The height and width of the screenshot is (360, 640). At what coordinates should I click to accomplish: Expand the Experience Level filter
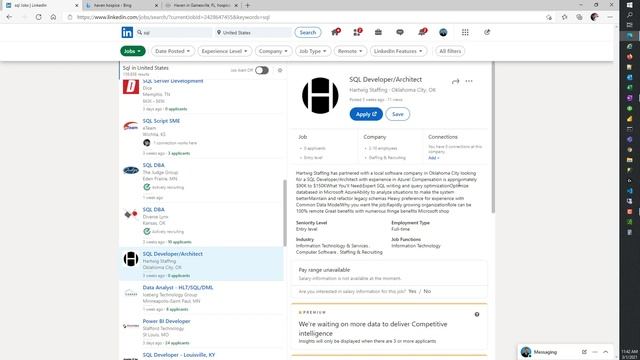coord(224,51)
